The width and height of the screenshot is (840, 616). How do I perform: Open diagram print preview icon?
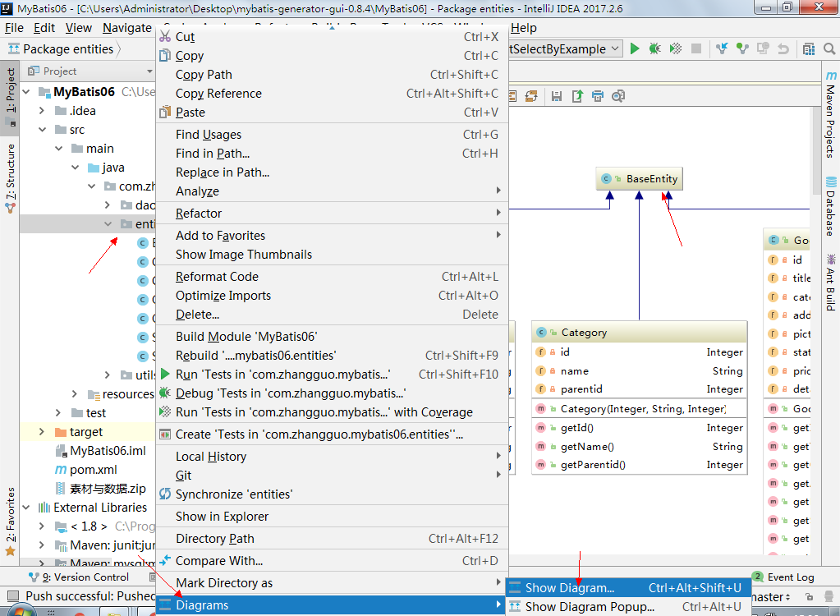[x=618, y=96]
